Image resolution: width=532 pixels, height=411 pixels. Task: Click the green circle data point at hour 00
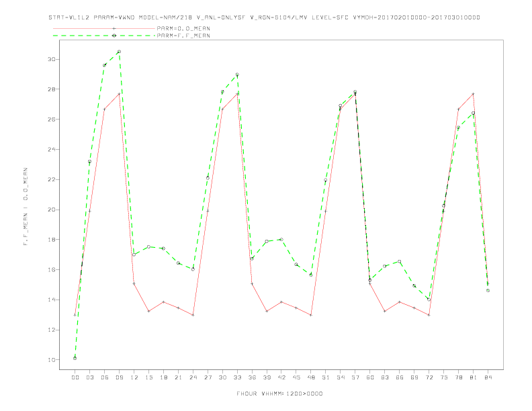tap(75, 358)
